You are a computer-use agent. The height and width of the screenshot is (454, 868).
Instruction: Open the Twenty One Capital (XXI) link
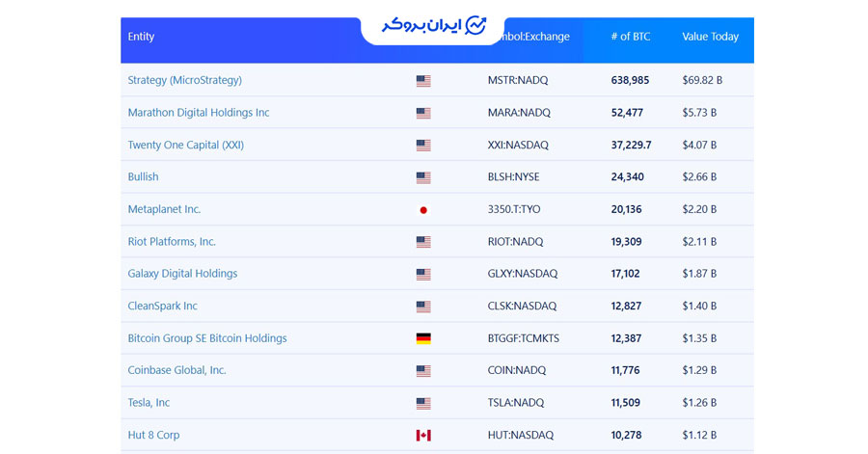click(x=185, y=145)
